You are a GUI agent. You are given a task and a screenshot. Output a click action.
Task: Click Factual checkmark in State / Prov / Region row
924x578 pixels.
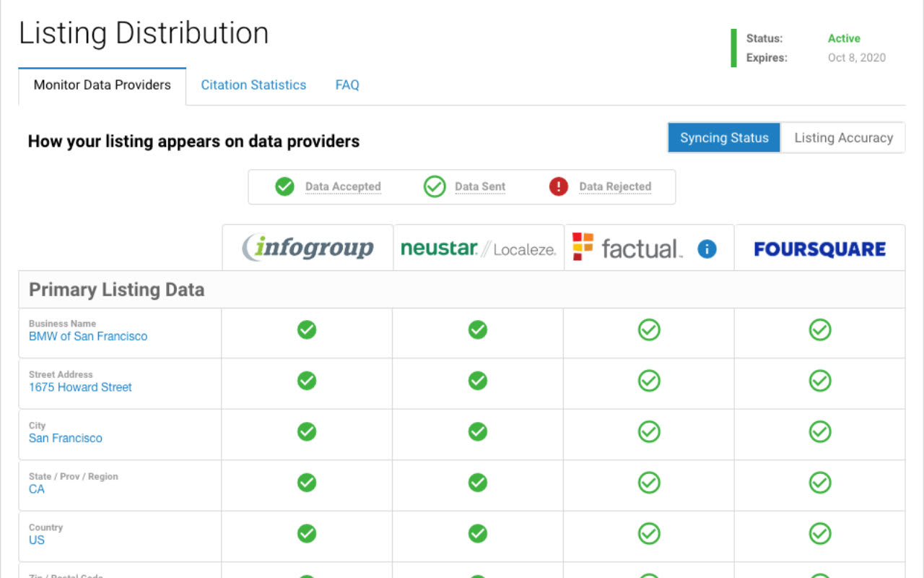649,483
